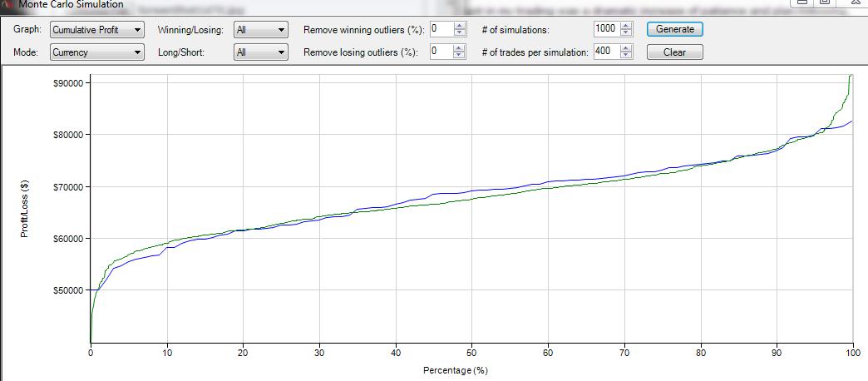Click the 'Remove winning outliers (%):' label

(363, 30)
